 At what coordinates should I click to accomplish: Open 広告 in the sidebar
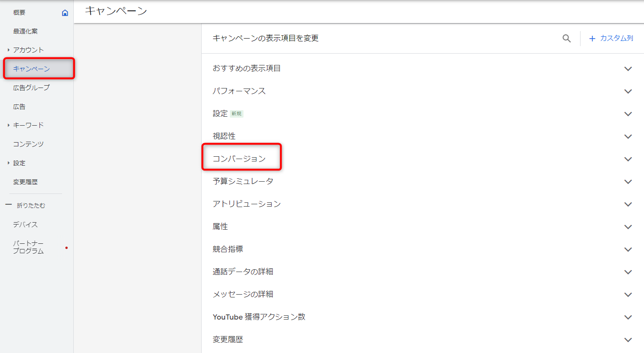coord(19,107)
